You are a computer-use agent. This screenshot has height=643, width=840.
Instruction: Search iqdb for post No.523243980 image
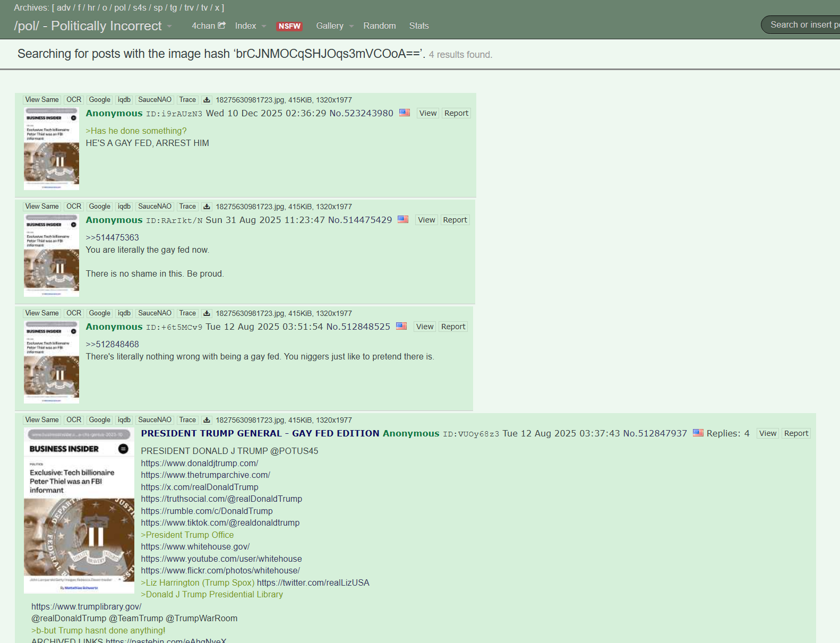click(x=124, y=100)
